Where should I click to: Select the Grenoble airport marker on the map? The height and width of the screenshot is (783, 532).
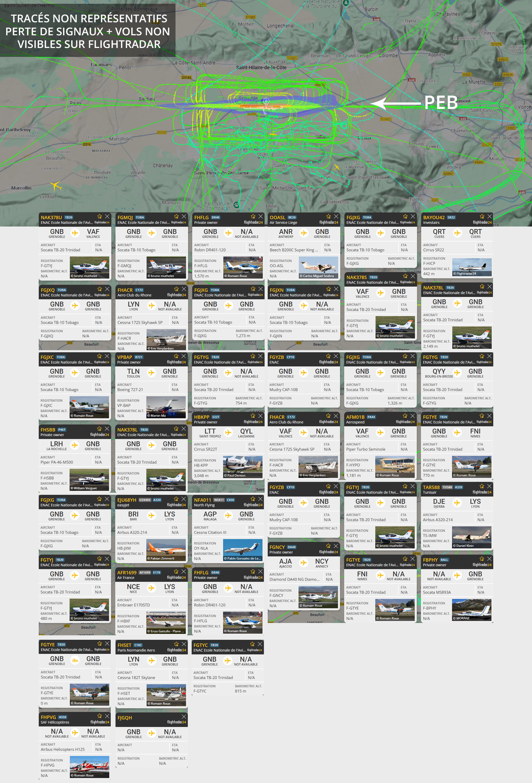266,101
